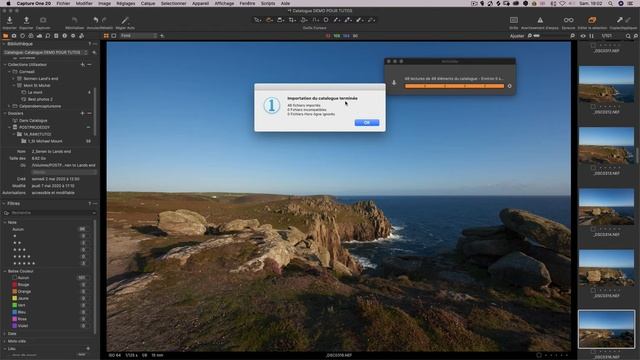Collapse the Cornwall group
640x360 pixels.
[9, 71]
